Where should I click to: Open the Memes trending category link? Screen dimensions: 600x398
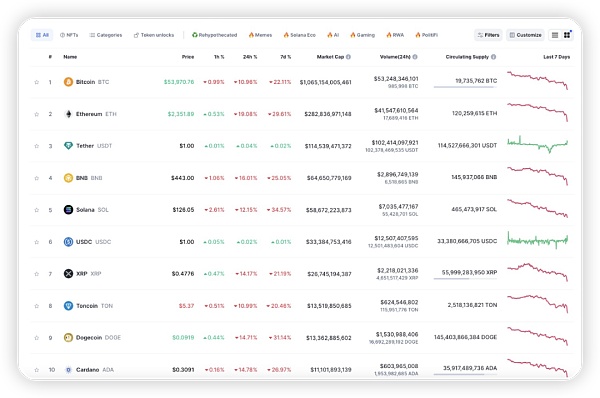coord(260,35)
